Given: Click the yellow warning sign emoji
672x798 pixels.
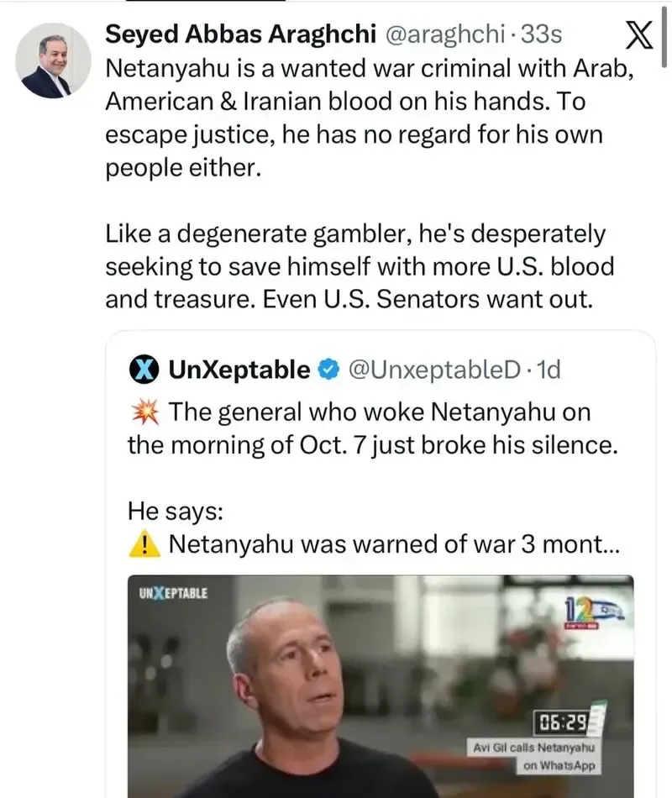Looking at the screenshot, I should pos(144,544).
